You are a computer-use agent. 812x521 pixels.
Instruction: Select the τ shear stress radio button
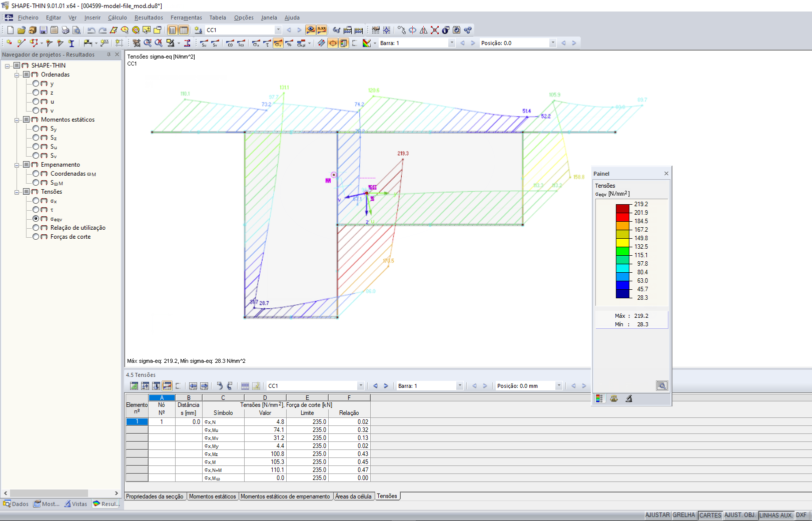coord(36,210)
